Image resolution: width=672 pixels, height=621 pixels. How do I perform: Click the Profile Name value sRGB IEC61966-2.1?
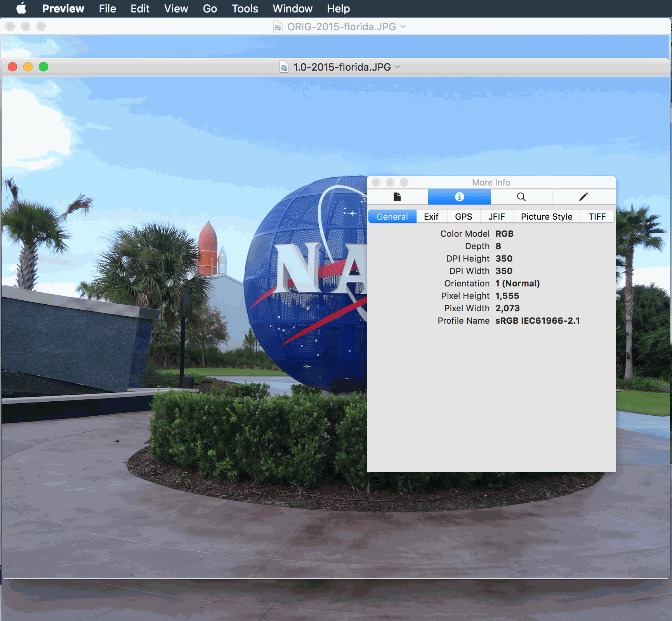tap(538, 321)
